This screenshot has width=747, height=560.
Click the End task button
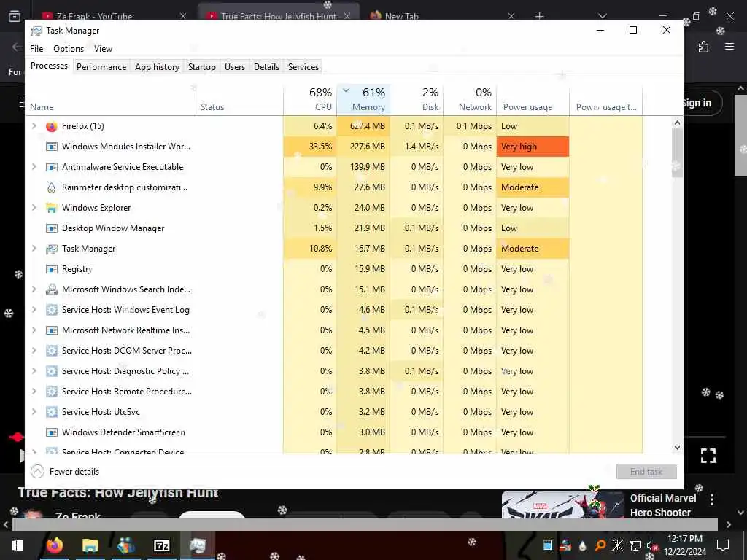(x=646, y=472)
